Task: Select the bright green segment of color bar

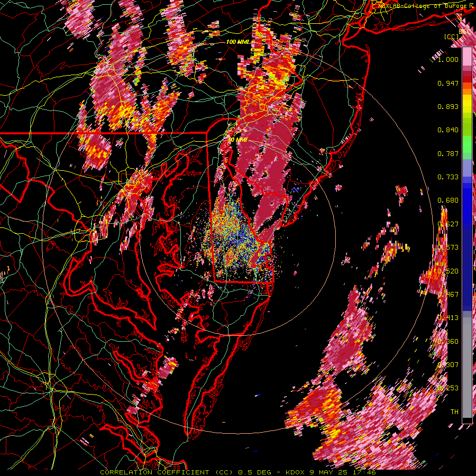Action: pyautogui.click(x=467, y=144)
